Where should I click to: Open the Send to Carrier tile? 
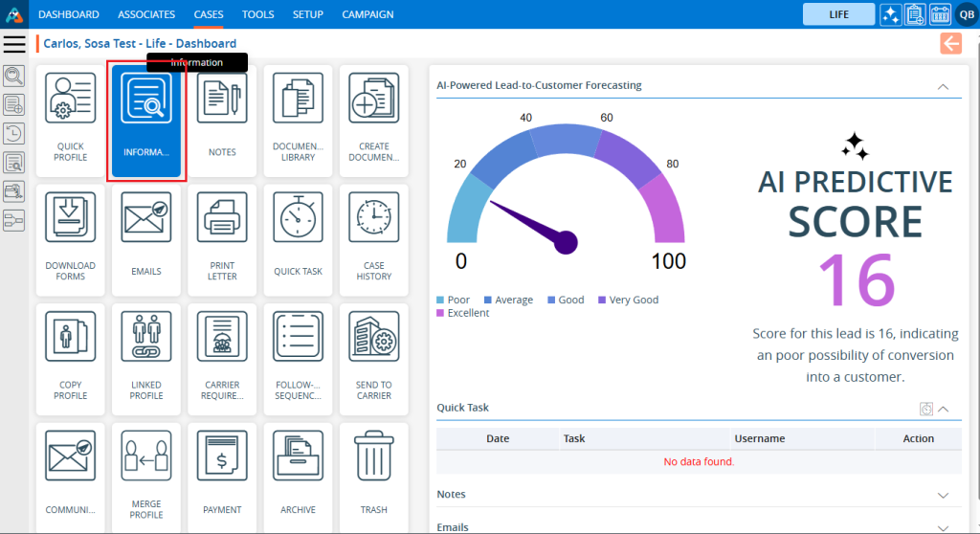(373, 358)
